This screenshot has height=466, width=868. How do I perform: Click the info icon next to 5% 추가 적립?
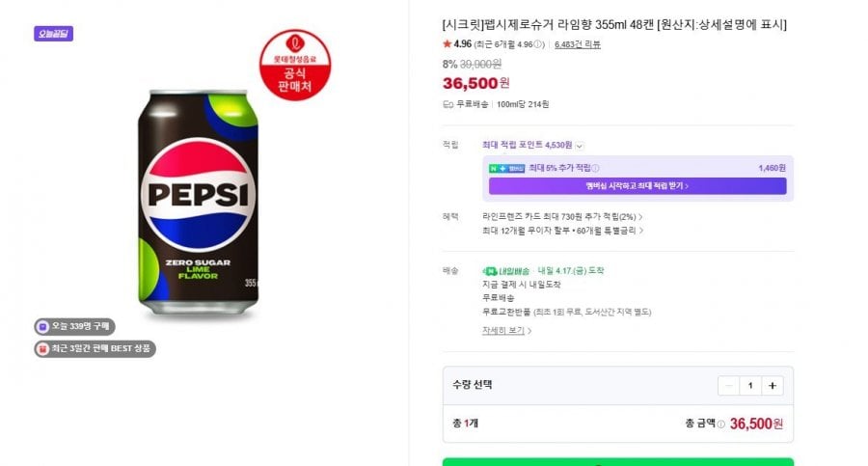tap(595, 168)
